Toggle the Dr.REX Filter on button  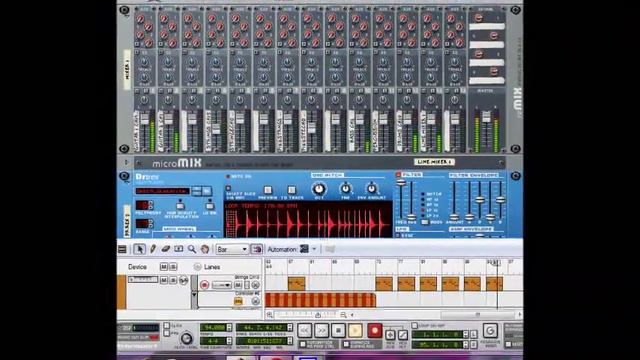[x=398, y=175]
